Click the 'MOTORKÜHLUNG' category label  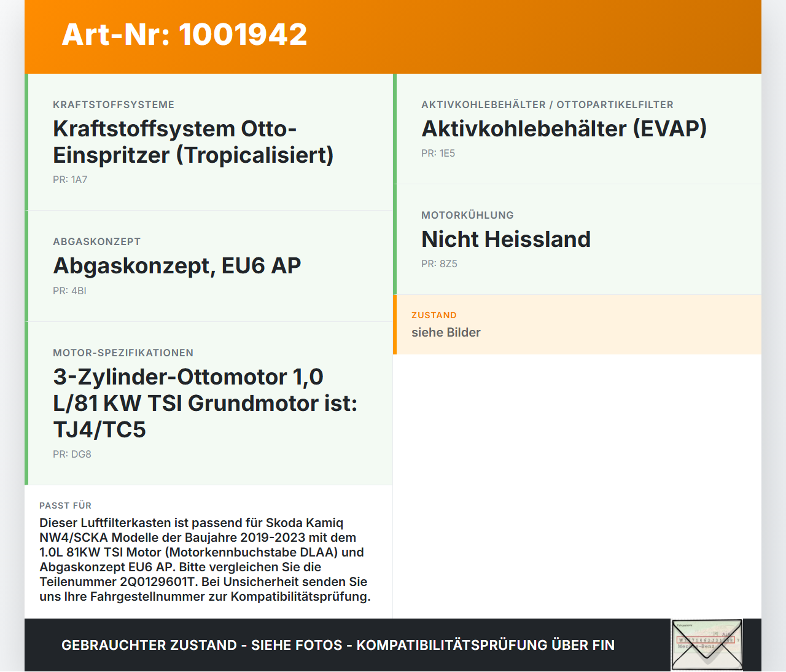467,215
